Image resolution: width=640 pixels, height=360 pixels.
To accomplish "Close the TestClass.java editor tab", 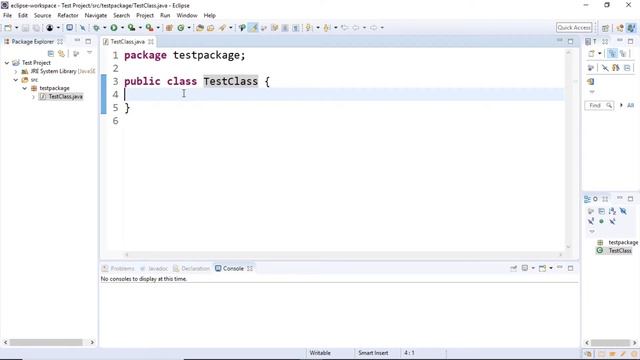I will (x=151, y=42).
